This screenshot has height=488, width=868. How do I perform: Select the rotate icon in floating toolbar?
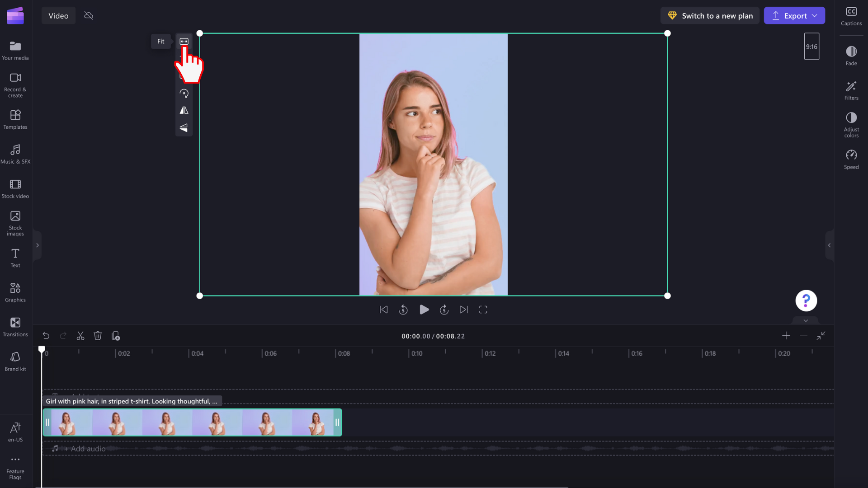pos(184,93)
